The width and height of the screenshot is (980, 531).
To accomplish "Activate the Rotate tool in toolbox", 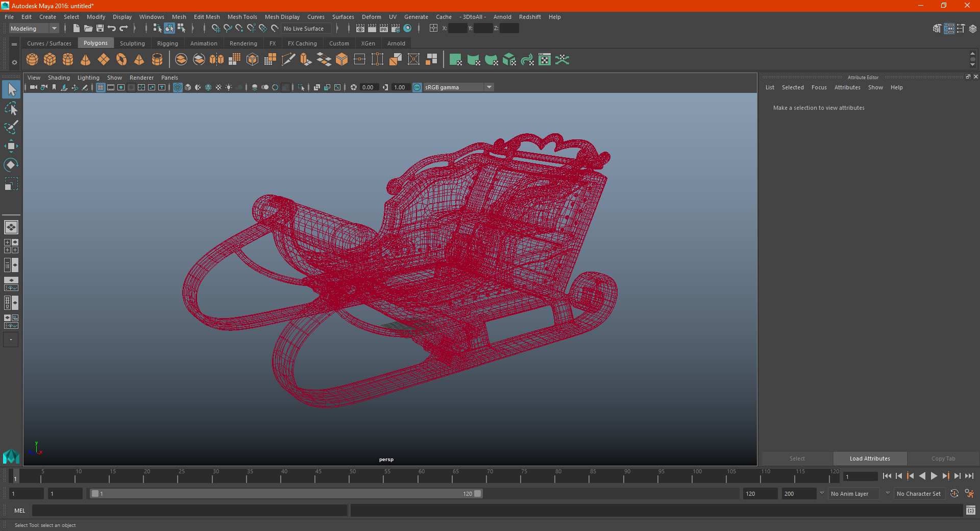I will coord(11,165).
